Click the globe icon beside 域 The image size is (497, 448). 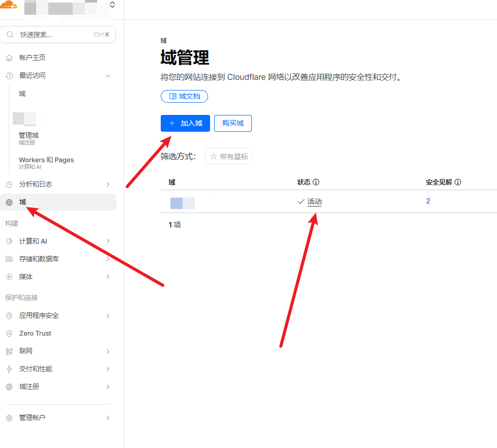pyautogui.click(x=9, y=202)
